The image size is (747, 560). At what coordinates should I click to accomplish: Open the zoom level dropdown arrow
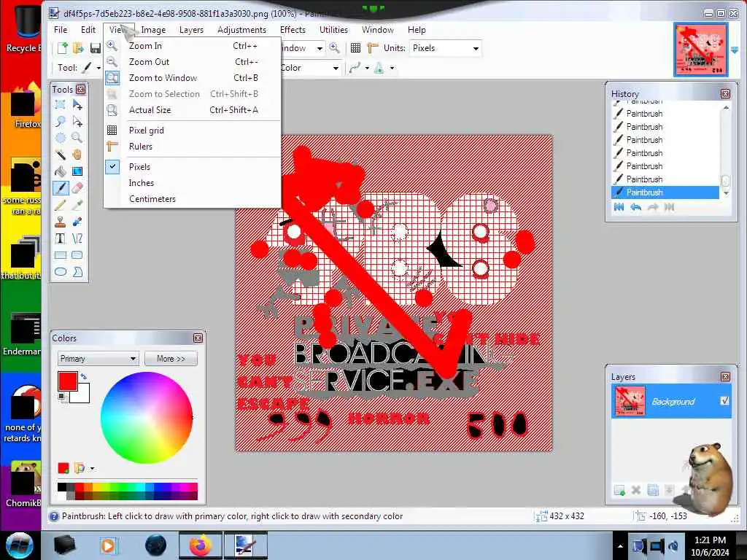(320, 48)
